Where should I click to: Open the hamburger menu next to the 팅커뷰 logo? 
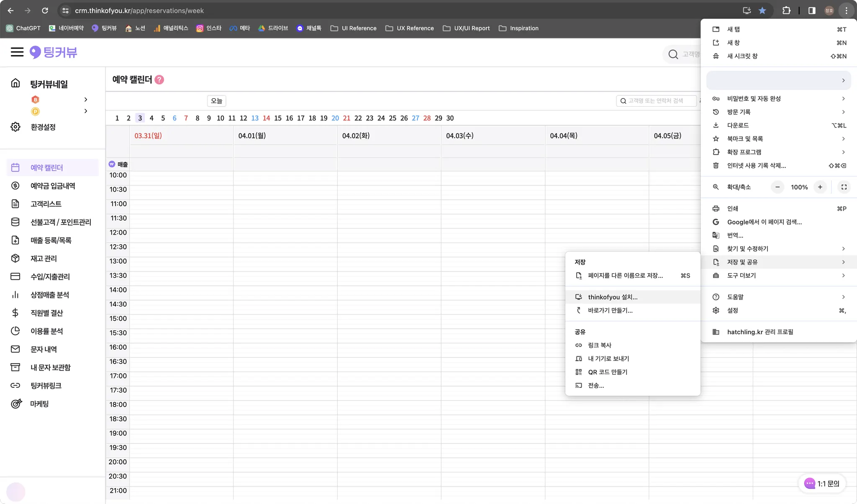(17, 52)
